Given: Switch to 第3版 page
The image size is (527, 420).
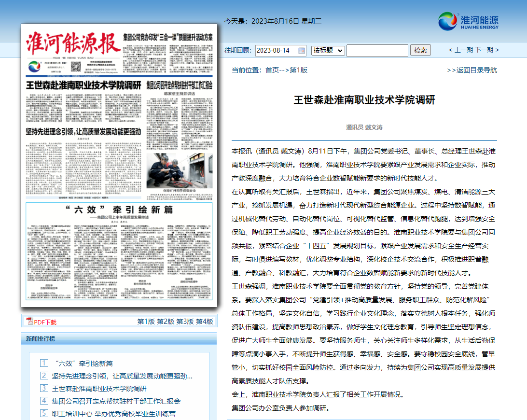Looking at the screenshot, I should pos(185,322).
